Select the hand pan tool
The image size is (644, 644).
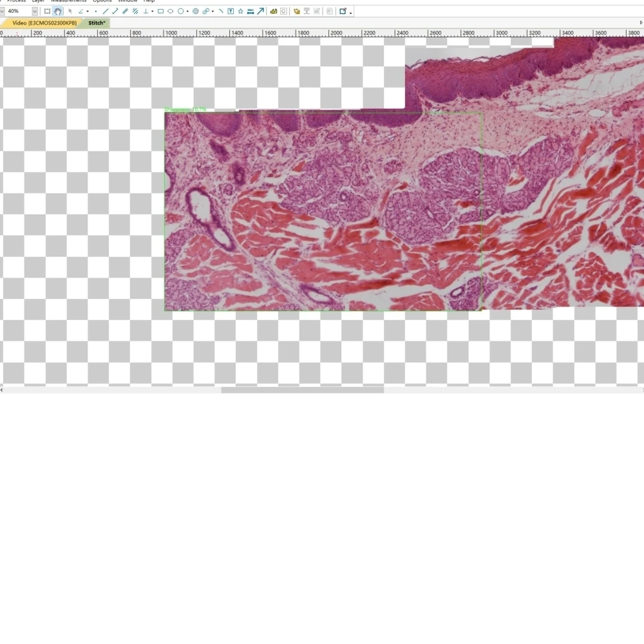point(57,12)
